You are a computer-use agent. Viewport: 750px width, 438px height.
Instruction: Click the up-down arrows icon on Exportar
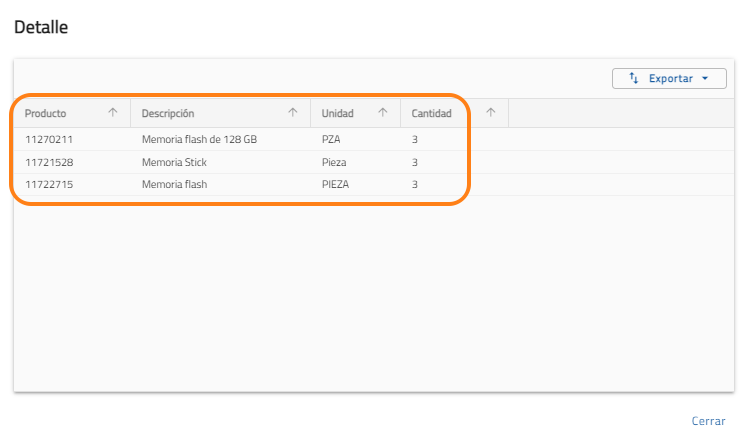(x=633, y=78)
